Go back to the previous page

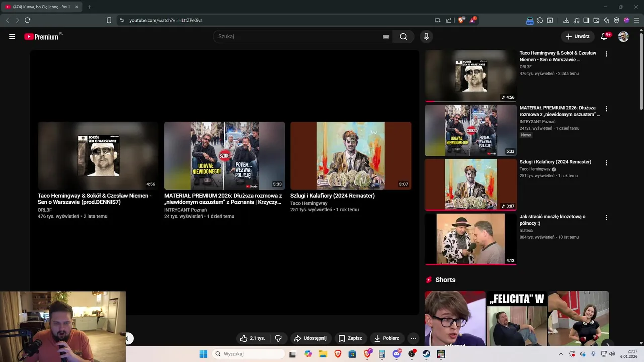(7, 20)
